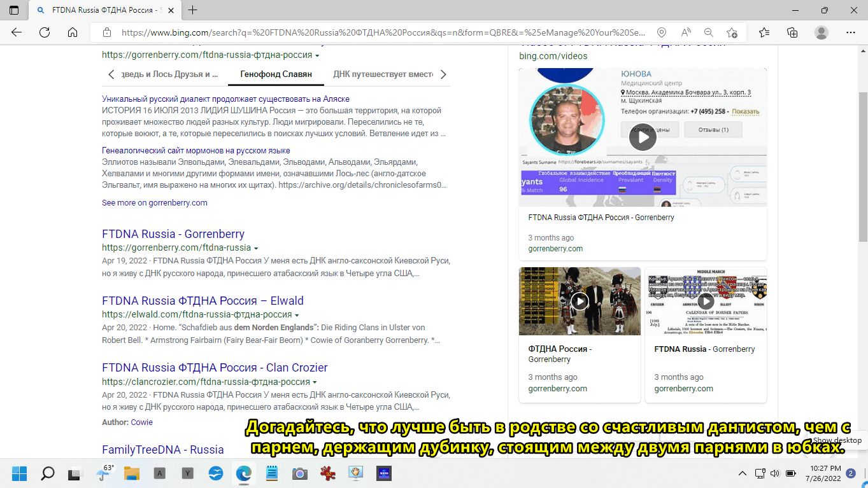This screenshot has height=488, width=868.
Task: Open the browser profile avatar
Action: point(822,32)
